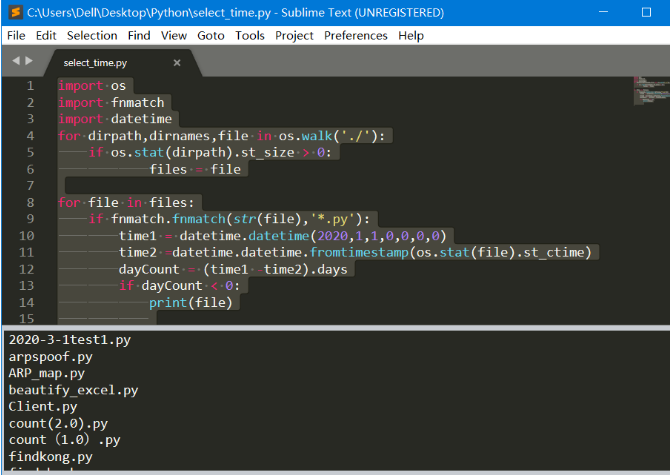Click output line Client.py

pos(43,407)
